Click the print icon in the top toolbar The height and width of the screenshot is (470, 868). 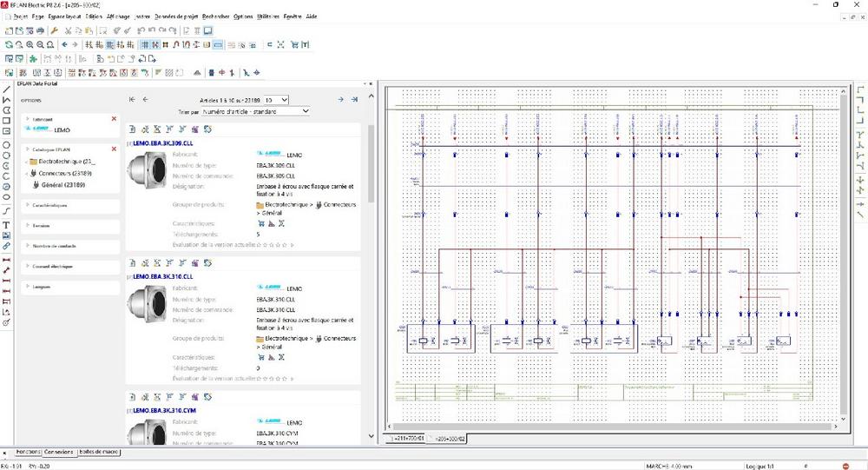click(x=40, y=31)
